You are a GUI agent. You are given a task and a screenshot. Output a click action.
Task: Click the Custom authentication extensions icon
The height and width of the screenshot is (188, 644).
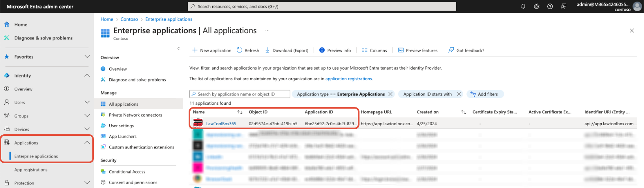coord(103,147)
